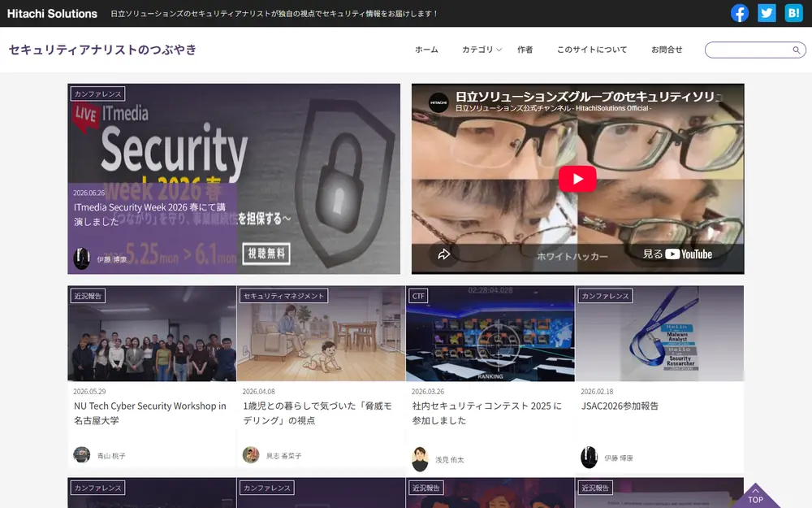The image size is (812, 508).
Task: Click author name 伊藤 博康 on banner
Action: (x=112, y=259)
